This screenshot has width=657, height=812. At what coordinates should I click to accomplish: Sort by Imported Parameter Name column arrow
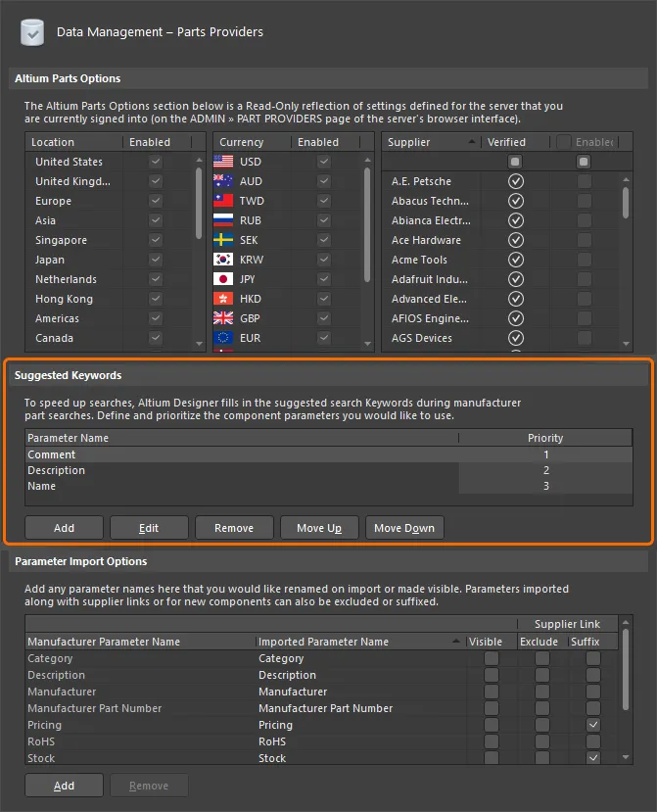point(457,642)
